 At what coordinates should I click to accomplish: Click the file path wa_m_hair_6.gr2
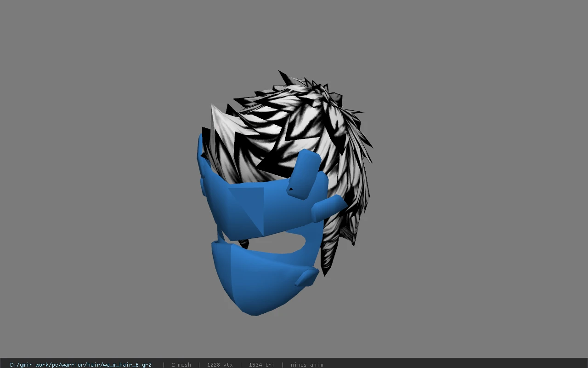[81, 365]
